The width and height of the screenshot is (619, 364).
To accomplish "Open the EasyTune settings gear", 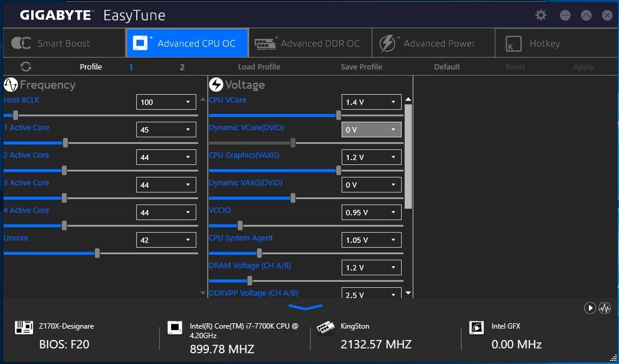I will (541, 16).
